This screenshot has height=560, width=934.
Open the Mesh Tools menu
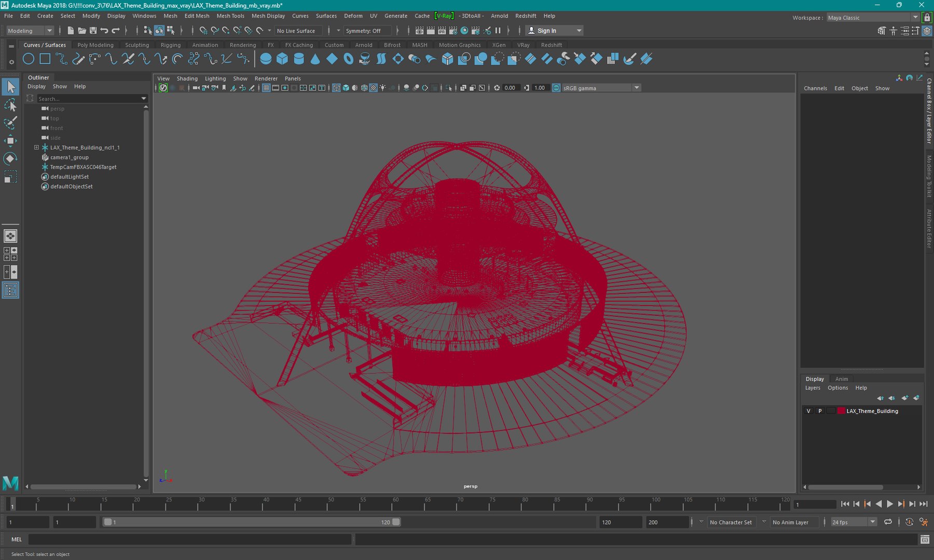(x=230, y=16)
